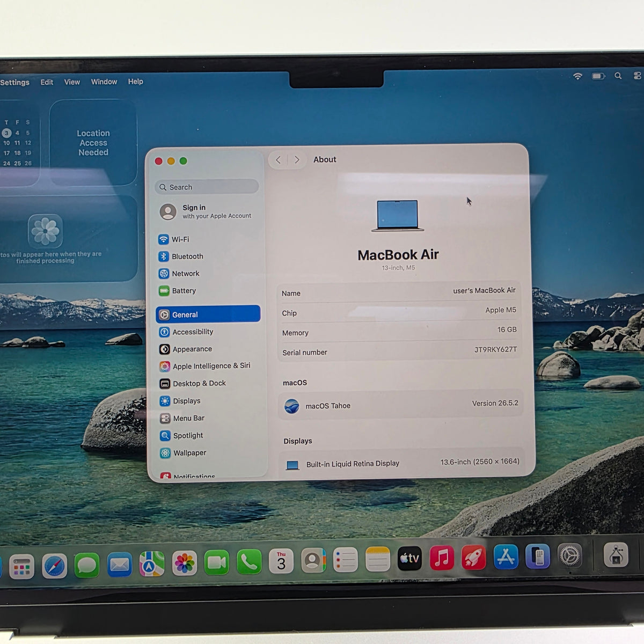Image resolution: width=644 pixels, height=644 pixels.
Task: Open System Settings from the Dock
Action: [569, 556]
